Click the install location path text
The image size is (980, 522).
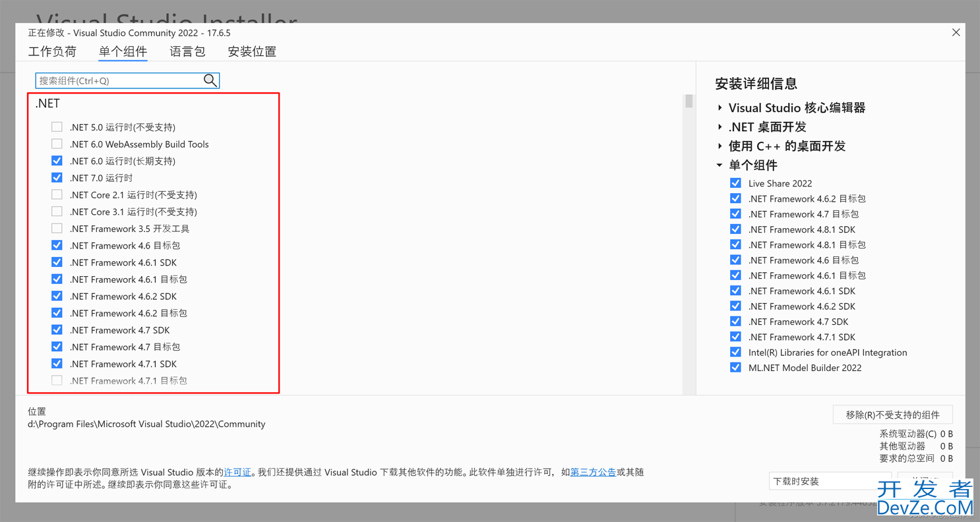coord(146,424)
